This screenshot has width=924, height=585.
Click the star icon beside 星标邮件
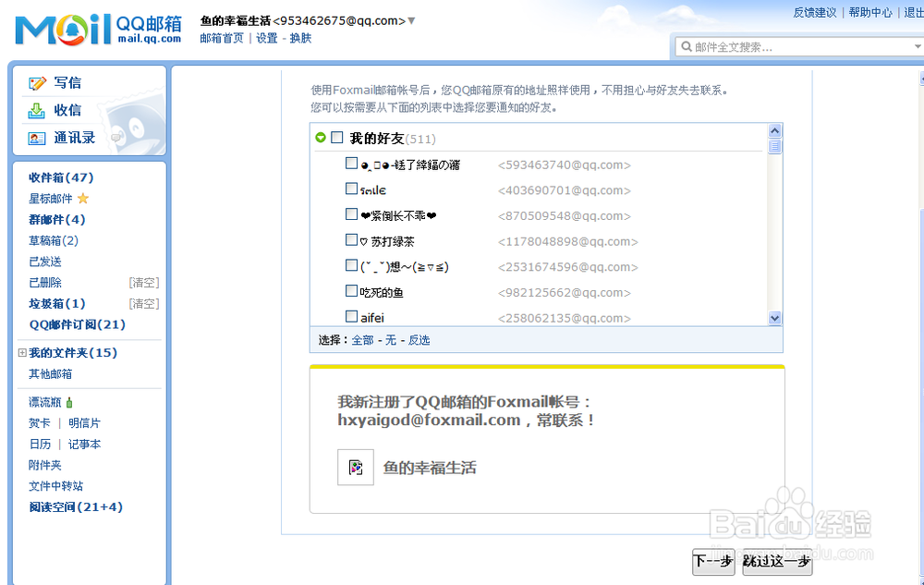(x=83, y=199)
